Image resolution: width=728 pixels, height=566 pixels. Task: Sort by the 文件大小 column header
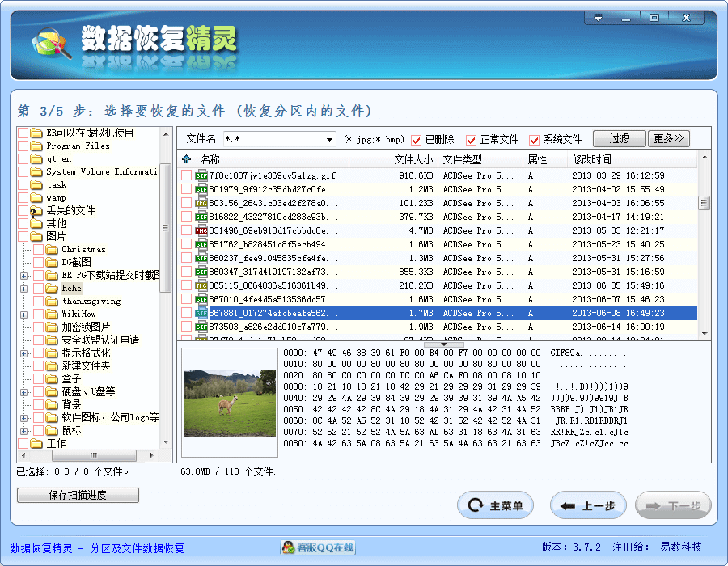(392, 159)
